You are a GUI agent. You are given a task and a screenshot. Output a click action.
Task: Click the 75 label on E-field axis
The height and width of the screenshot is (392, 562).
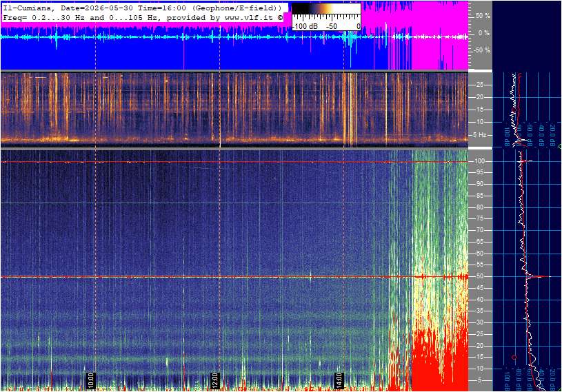pyautogui.click(x=479, y=218)
